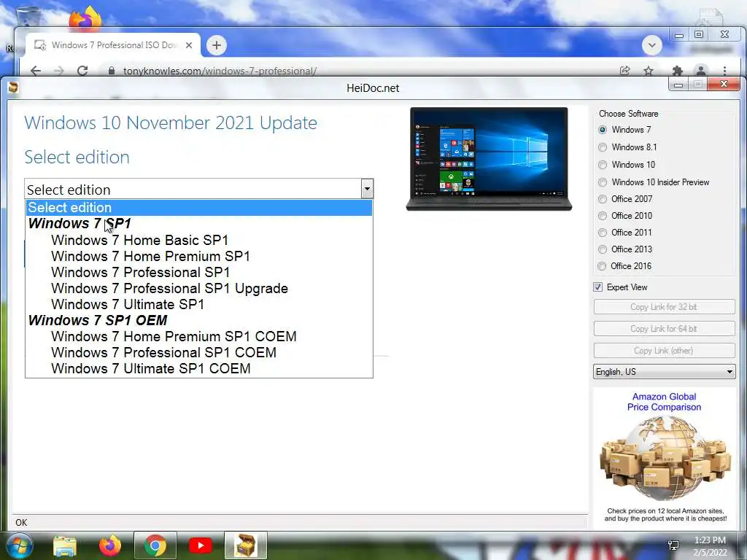The height and width of the screenshot is (560, 747).
Task: Select the Office 2011 radio button
Action: 603,233
